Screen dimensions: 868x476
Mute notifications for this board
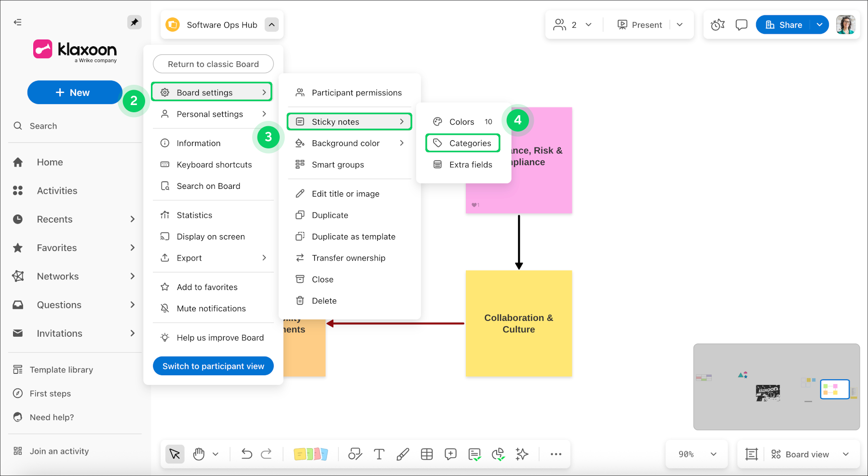point(211,308)
